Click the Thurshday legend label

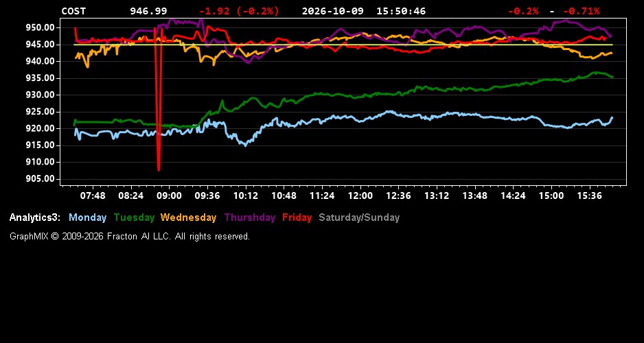tap(250, 217)
